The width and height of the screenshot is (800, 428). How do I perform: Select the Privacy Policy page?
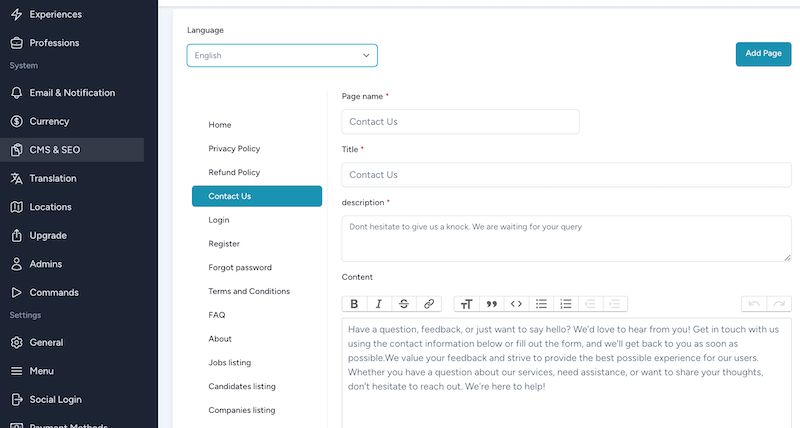[234, 149]
